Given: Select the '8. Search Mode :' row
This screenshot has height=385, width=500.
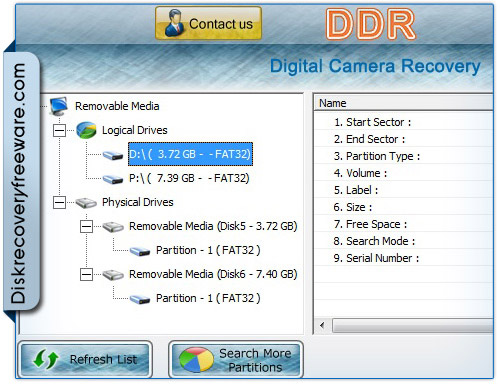Looking at the screenshot, I should pyautogui.click(x=404, y=241).
